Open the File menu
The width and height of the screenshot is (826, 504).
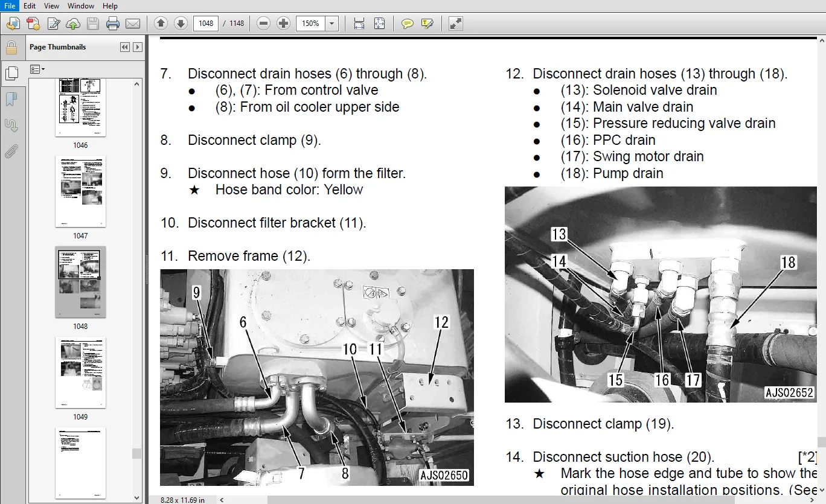pos(10,5)
